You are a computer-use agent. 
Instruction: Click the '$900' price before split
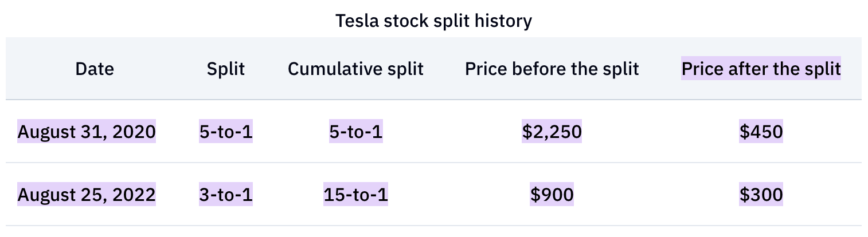(x=552, y=195)
